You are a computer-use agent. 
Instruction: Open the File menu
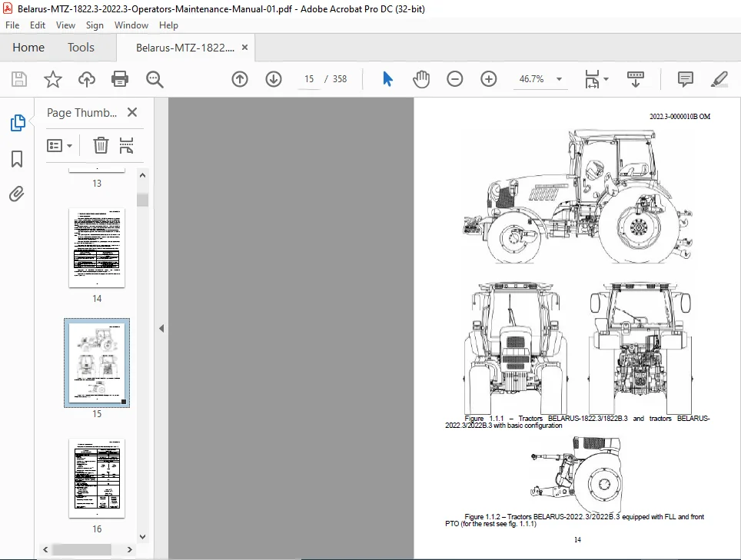tap(12, 25)
